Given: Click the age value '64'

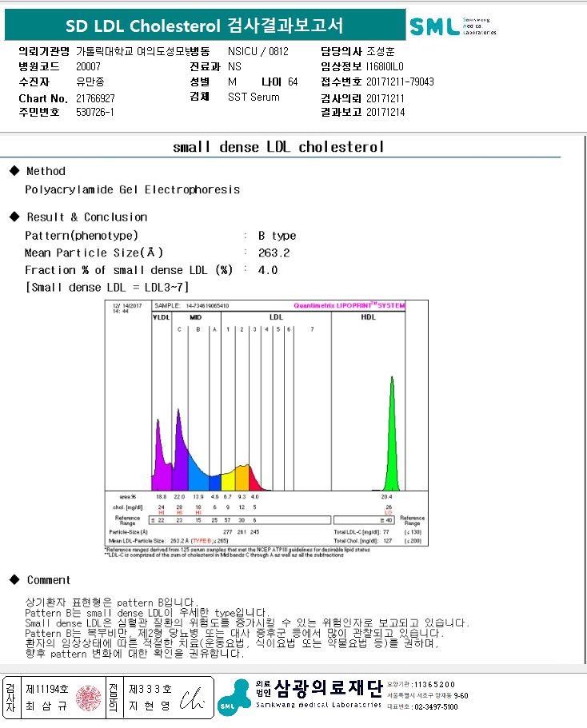Looking at the screenshot, I should click(293, 82).
